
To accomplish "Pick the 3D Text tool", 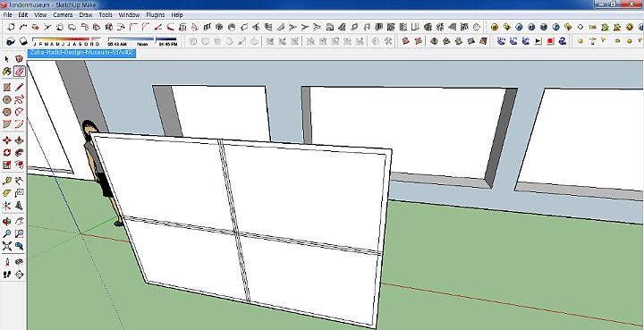I will point(20,205).
